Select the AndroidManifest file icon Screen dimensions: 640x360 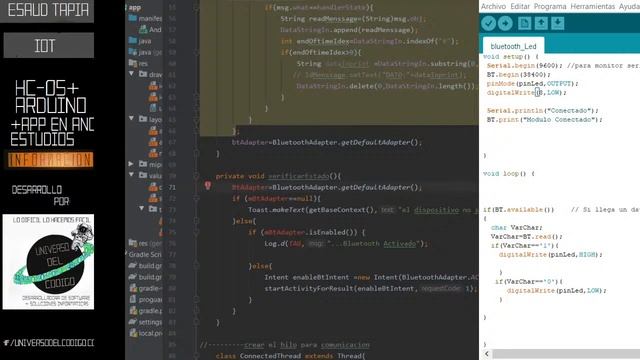(x=143, y=29)
